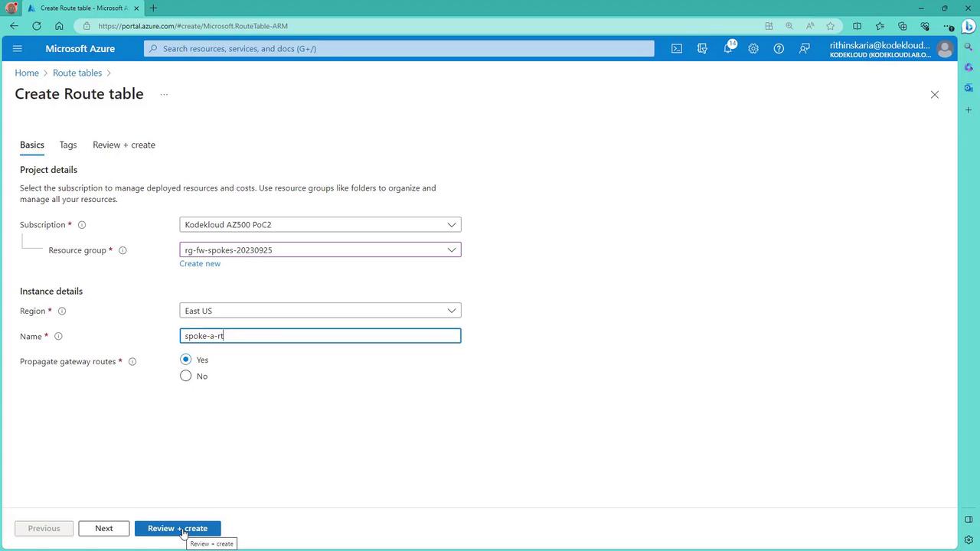Open the Edge sidebar search icon
Screen dimensions: 980x551
(x=969, y=47)
